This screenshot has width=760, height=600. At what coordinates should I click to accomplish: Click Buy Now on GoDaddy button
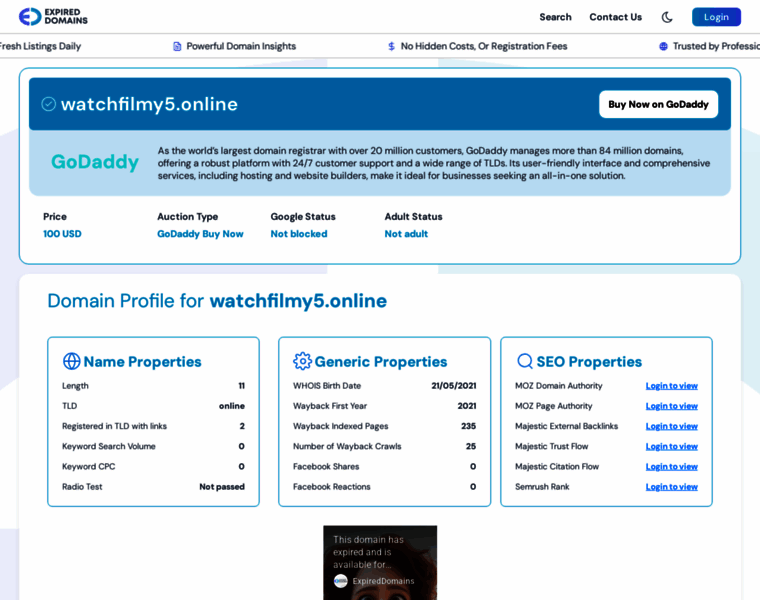658,104
